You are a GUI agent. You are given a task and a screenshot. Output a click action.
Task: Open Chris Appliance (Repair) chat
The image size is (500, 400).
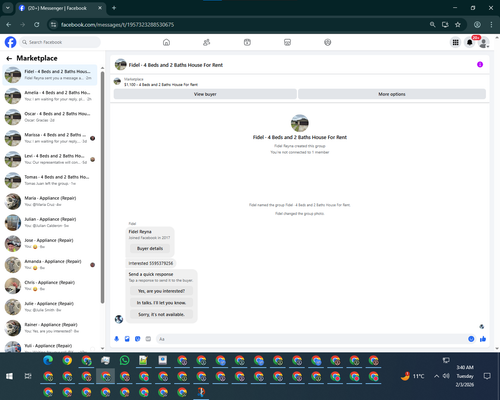tap(50, 286)
